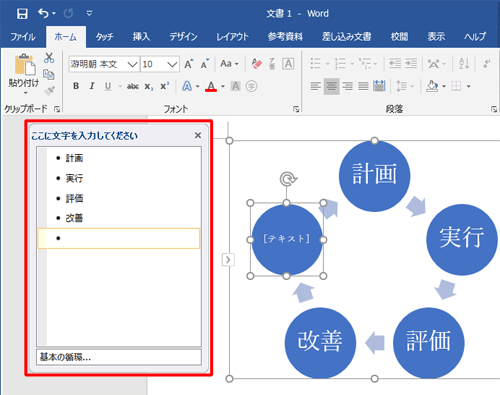Viewport: 500px width, 395px height.
Task: Decrease font size with the smaller A
Action: coord(205,64)
